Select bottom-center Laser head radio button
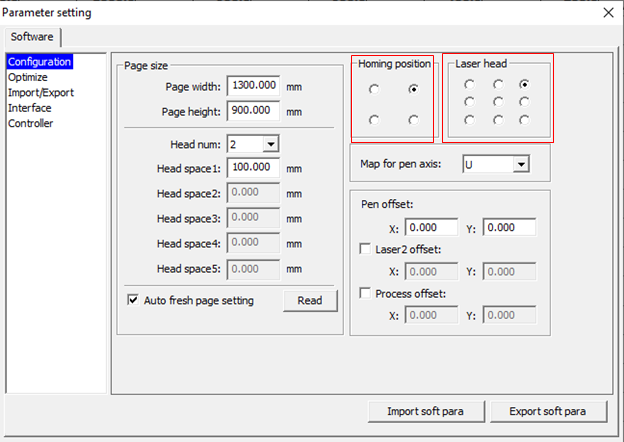Image resolution: width=624 pixels, height=442 pixels. (498, 120)
